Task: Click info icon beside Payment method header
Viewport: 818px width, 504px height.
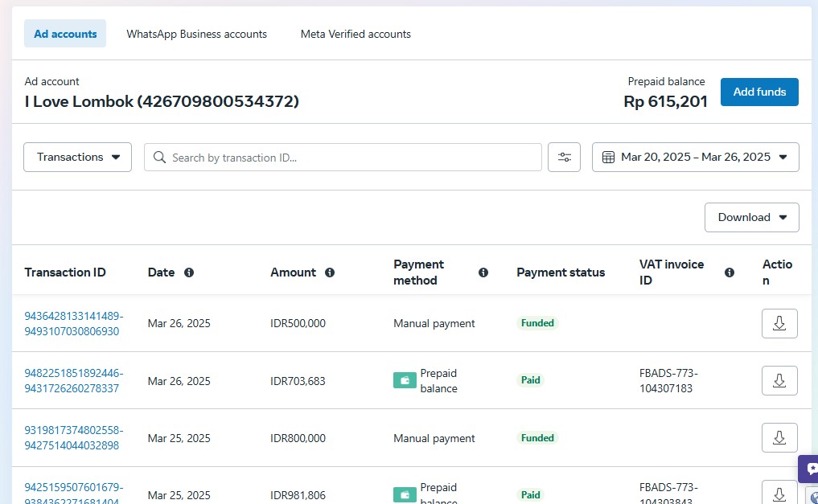Action: 483,272
